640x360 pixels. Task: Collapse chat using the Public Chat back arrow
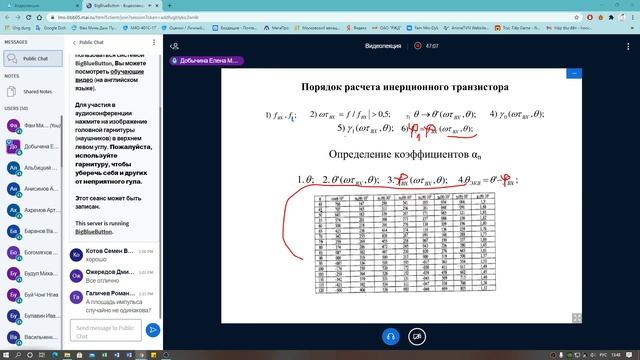click(74, 42)
